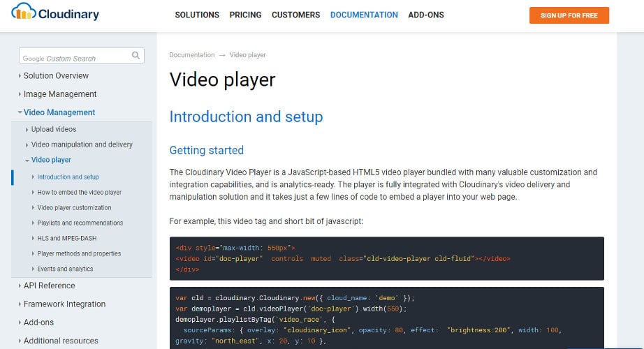This screenshot has height=349, width=644.
Task: Open Add-ons in the sidebar
Action: tap(38, 322)
